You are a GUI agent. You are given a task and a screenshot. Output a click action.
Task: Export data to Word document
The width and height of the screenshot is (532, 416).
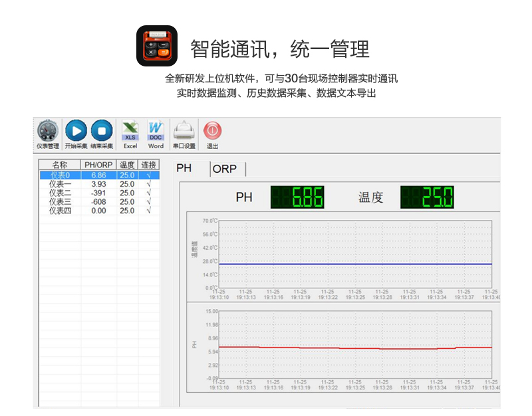[x=156, y=134]
